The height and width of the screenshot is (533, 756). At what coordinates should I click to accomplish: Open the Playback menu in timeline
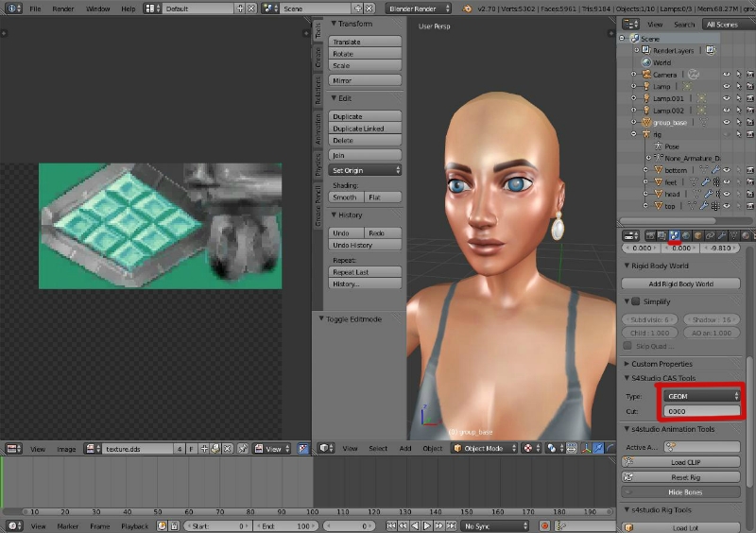pyautogui.click(x=134, y=526)
